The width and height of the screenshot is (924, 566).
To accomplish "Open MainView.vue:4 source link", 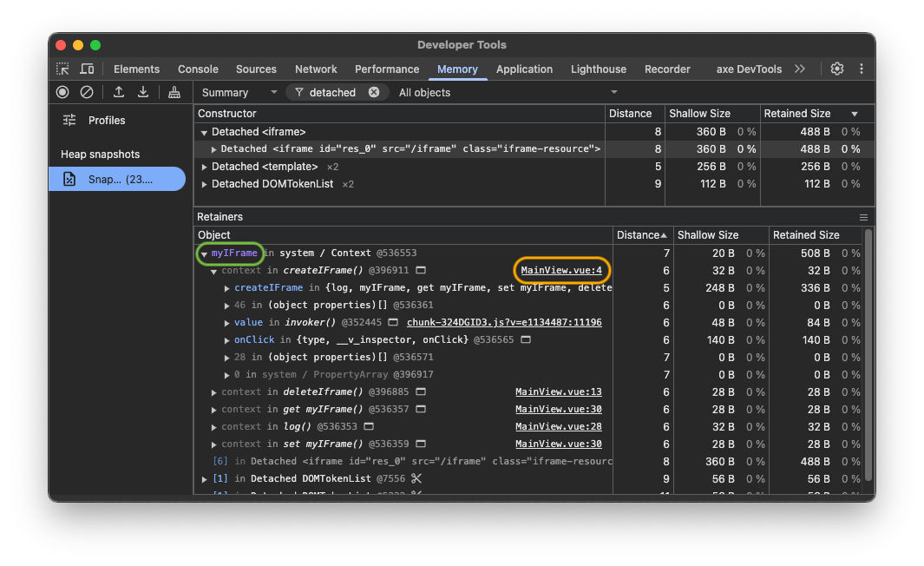I will [561, 270].
